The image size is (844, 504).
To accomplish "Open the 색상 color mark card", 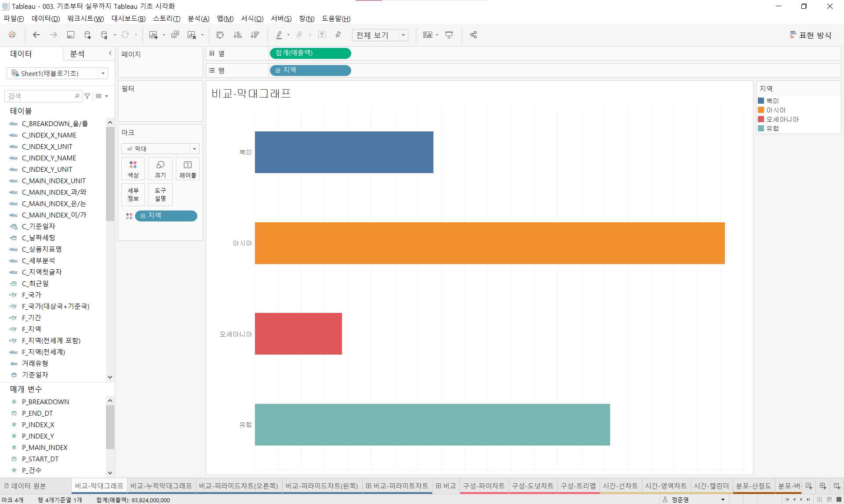I will [x=133, y=169].
